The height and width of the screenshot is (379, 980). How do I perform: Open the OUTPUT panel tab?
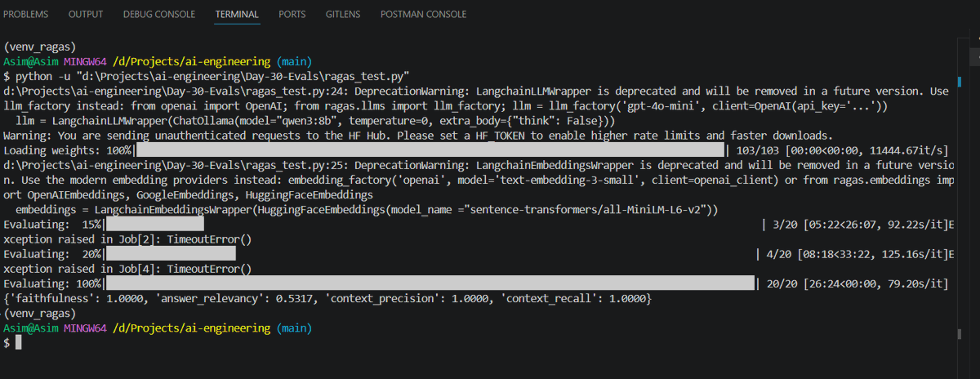tap(86, 15)
